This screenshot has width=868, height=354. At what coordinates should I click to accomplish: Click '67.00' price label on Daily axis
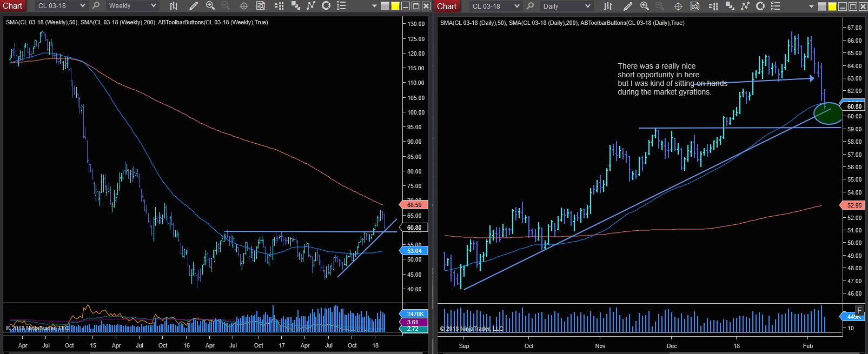click(x=854, y=28)
